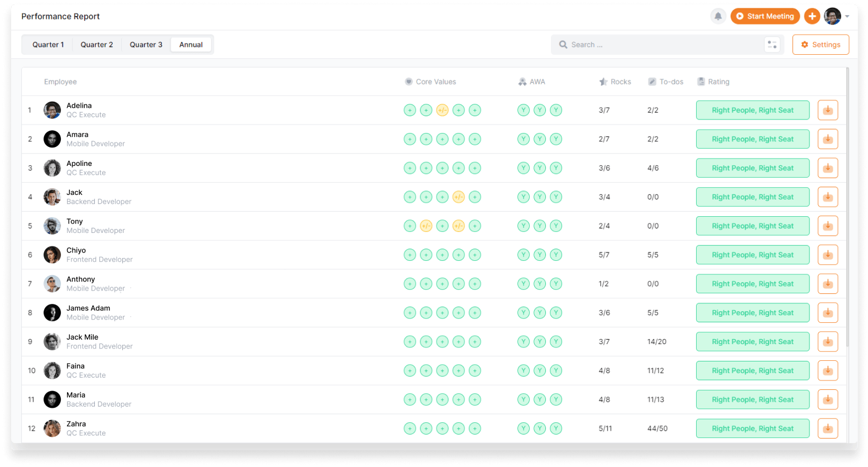868x467 pixels.
Task: Download Tony's report
Action: pos(828,226)
